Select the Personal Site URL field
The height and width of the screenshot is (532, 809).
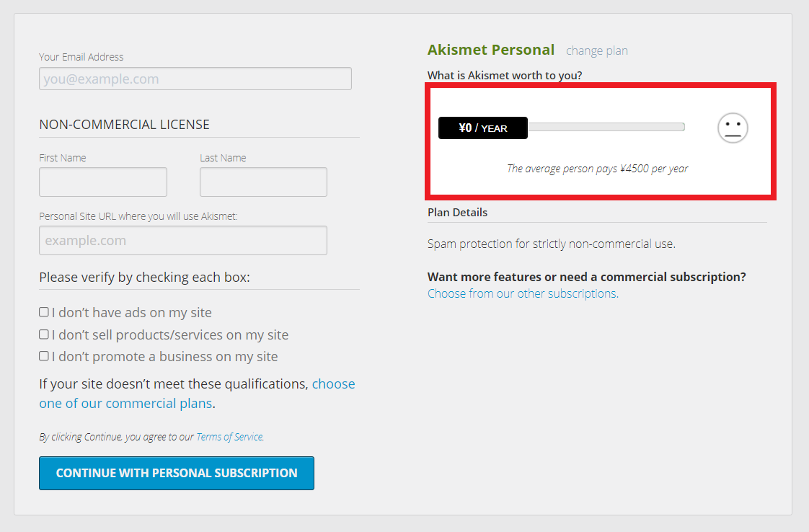[x=183, y=241]
